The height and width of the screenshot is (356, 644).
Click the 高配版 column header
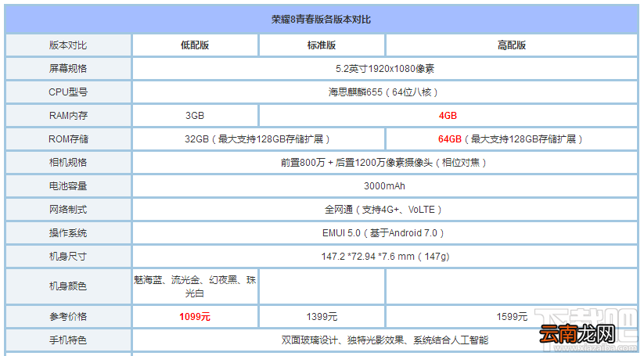[x=511, y=45]
